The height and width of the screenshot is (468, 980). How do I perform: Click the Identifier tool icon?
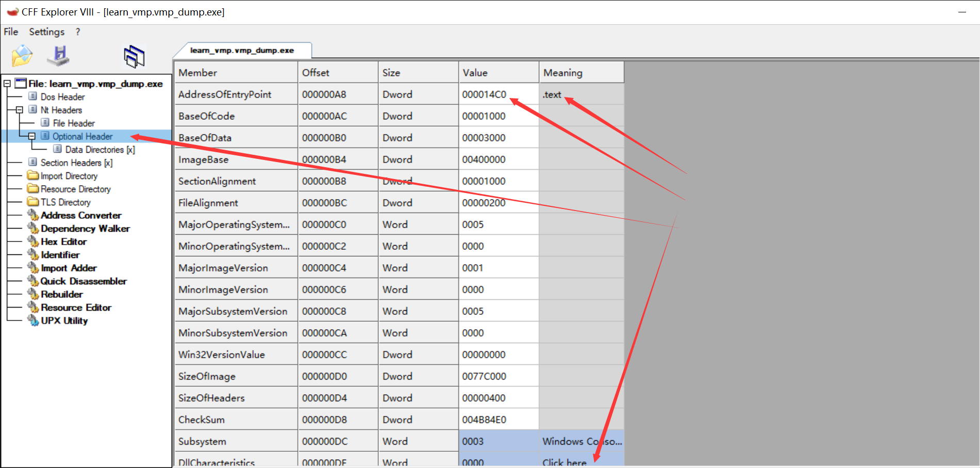tap(33, 255)
